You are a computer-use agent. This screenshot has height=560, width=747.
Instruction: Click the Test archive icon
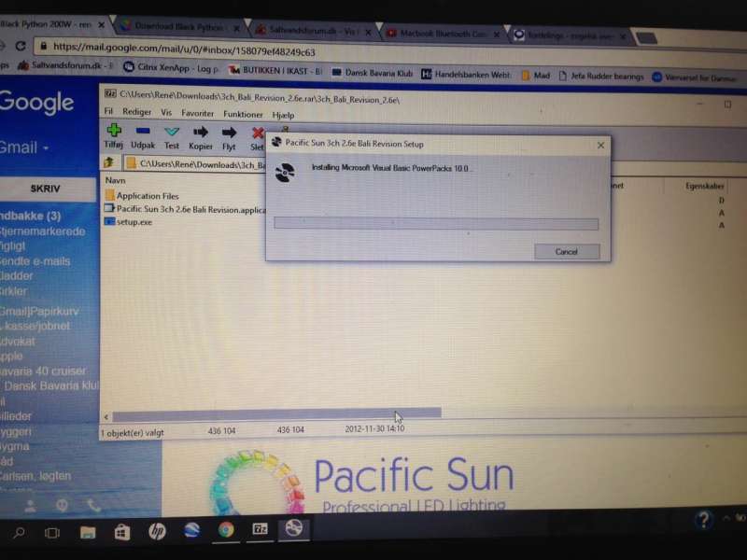(172, 132)
